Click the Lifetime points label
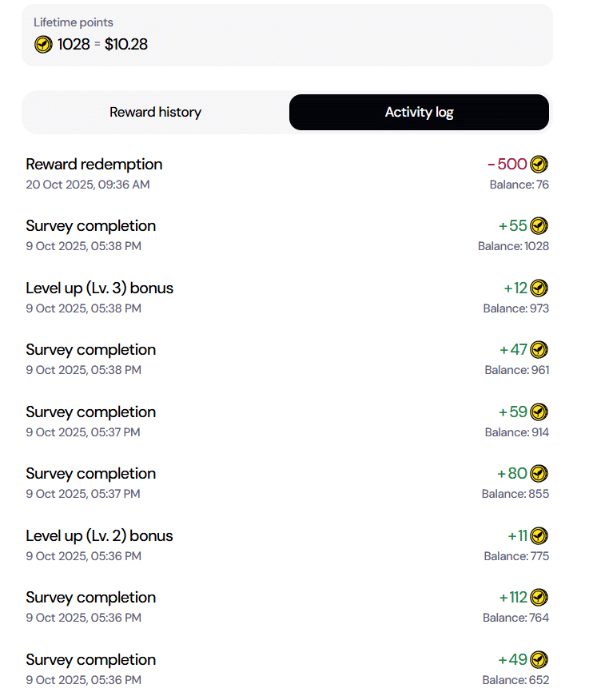This screenshot has height=700, width=597. tap(74, 22)
